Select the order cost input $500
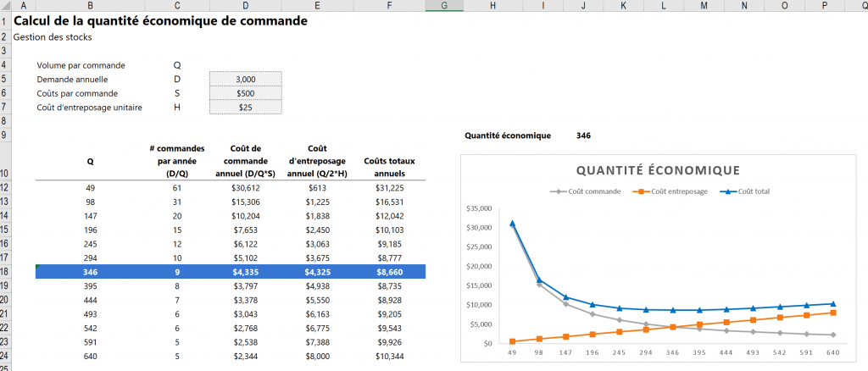Screen dimensions: 868x371 tap(245, 93)
